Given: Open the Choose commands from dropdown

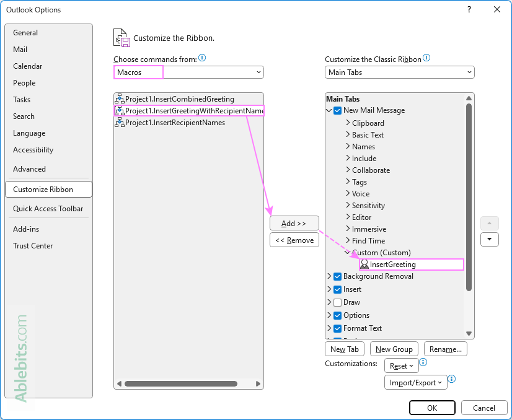Looking at the screenshot, I should 188,72.
